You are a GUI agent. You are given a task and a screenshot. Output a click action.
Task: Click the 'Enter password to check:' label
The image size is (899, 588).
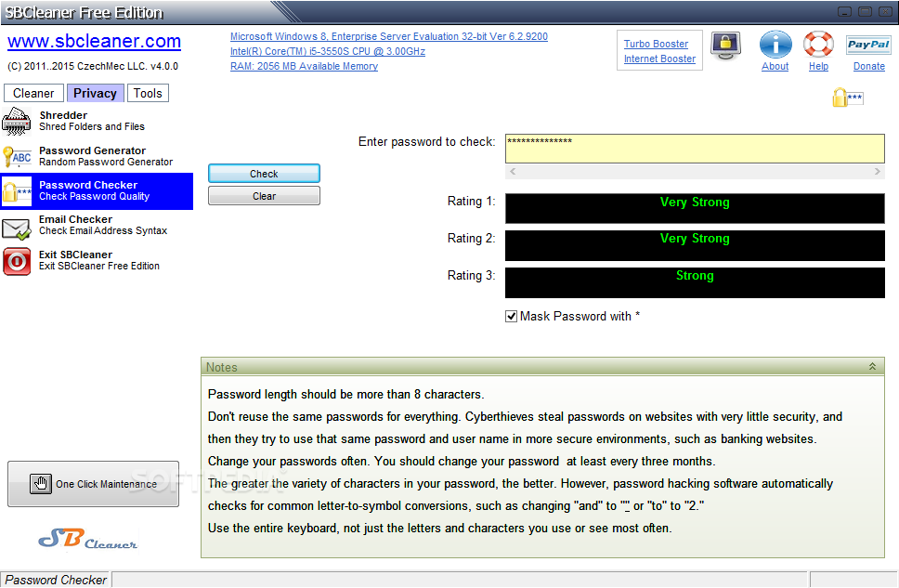click(426, 142)
